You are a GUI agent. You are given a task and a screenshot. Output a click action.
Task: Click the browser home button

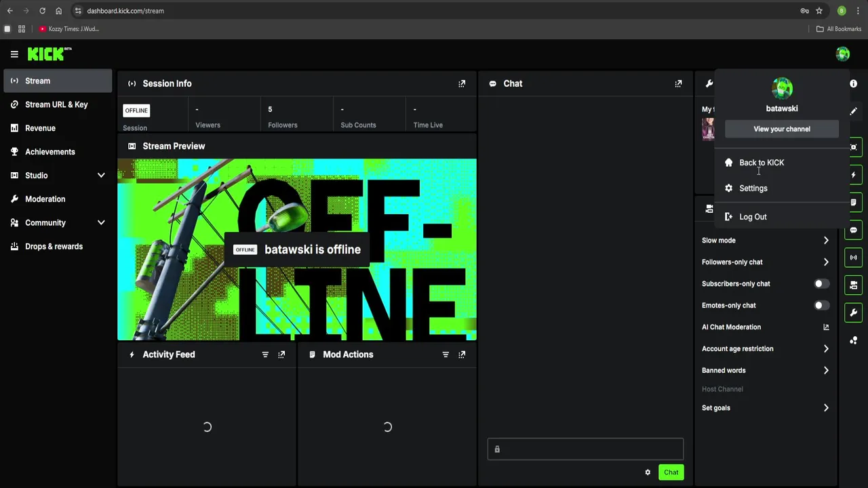tap(58, 11)
